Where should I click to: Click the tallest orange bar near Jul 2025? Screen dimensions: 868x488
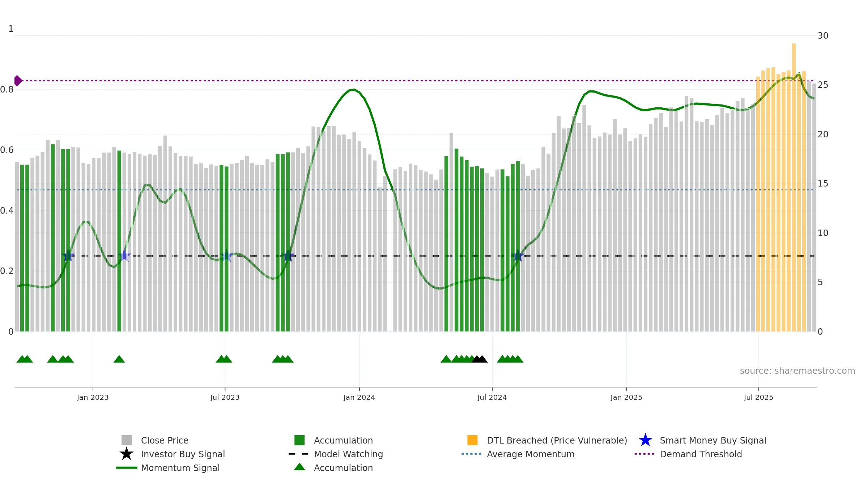tap(793, 187)
